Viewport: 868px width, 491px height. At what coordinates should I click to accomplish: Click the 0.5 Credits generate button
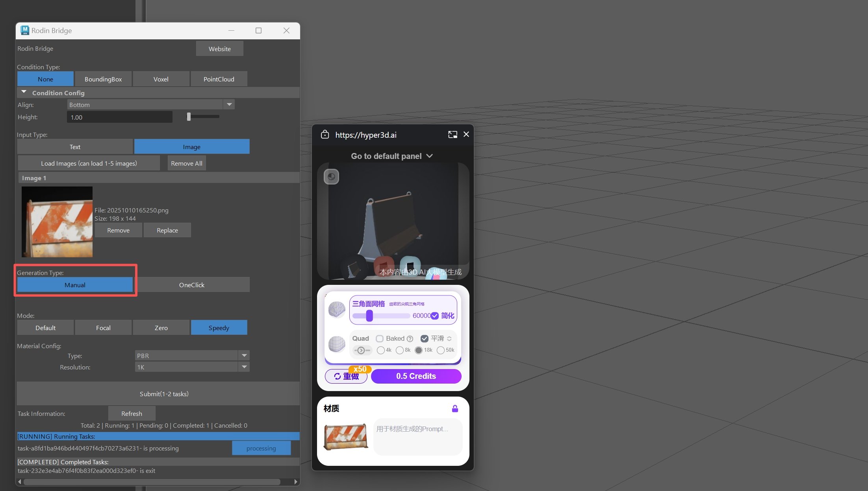coord(416,376)
